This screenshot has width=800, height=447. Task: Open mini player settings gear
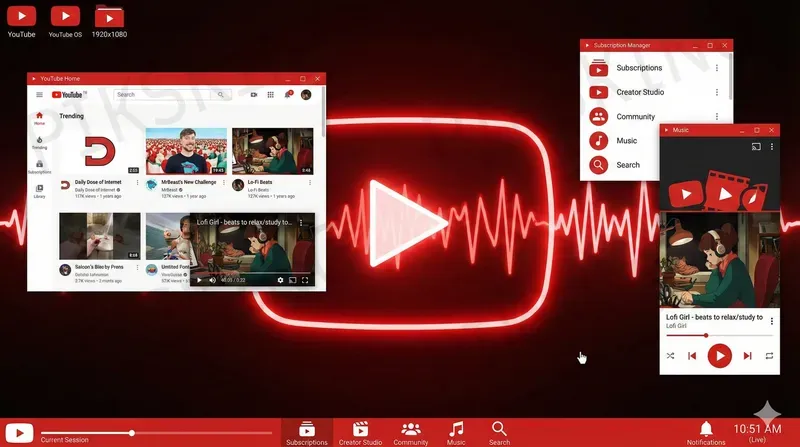click(x=280, y=280)
